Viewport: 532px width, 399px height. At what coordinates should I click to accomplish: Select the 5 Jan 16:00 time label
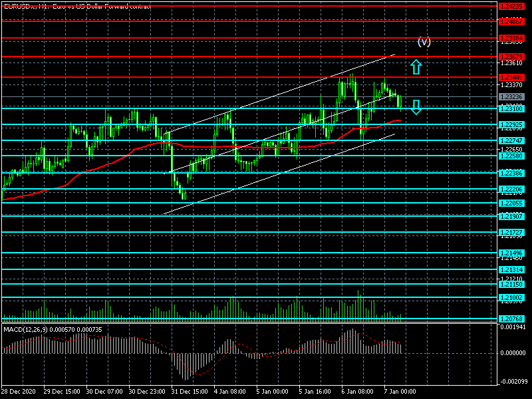point(315,391)
